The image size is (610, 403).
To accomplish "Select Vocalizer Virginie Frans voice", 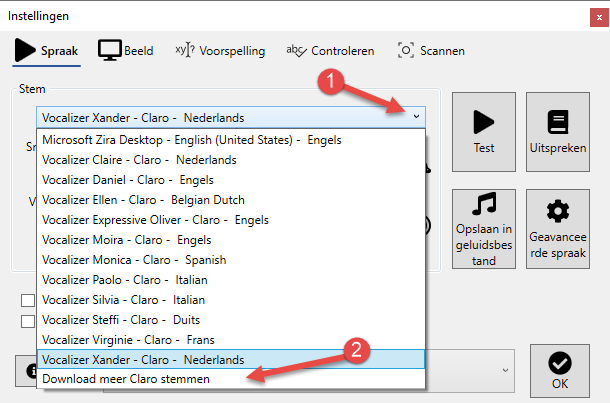I will (x=231, y=340).
